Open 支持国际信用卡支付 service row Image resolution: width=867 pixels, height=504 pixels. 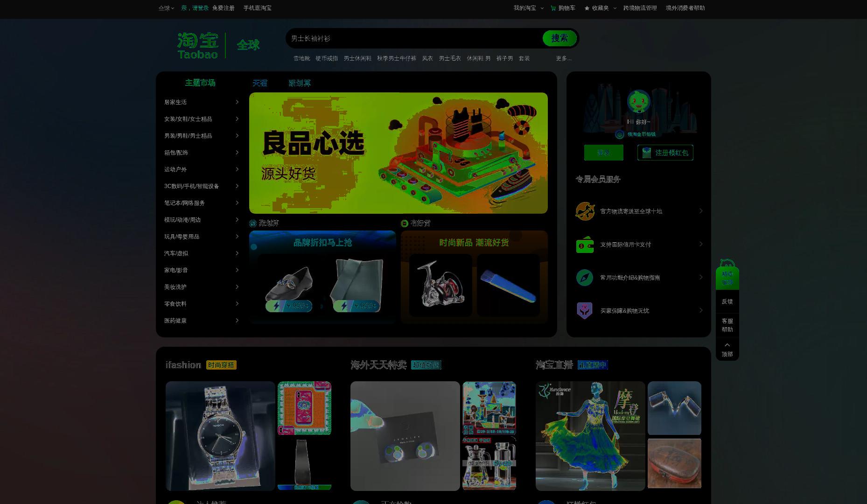(639, 244)
